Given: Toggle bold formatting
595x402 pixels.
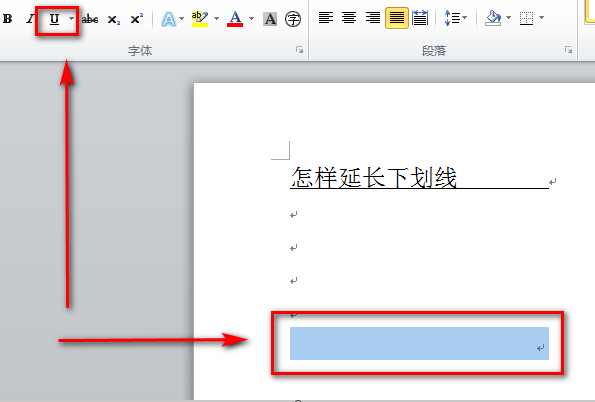Looking at the screenshot, I should pyautogui.click(x=8, y=19).
